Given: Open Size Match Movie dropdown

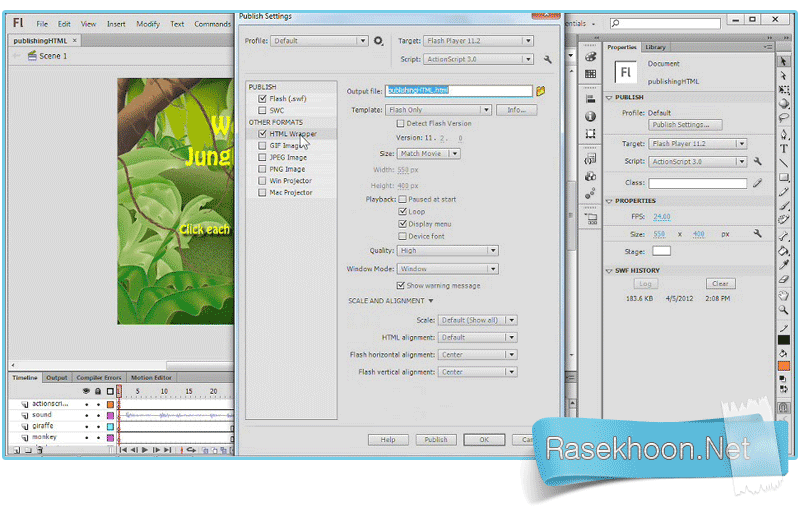Looking at the screenshot, I should click(x=429, y=154).
